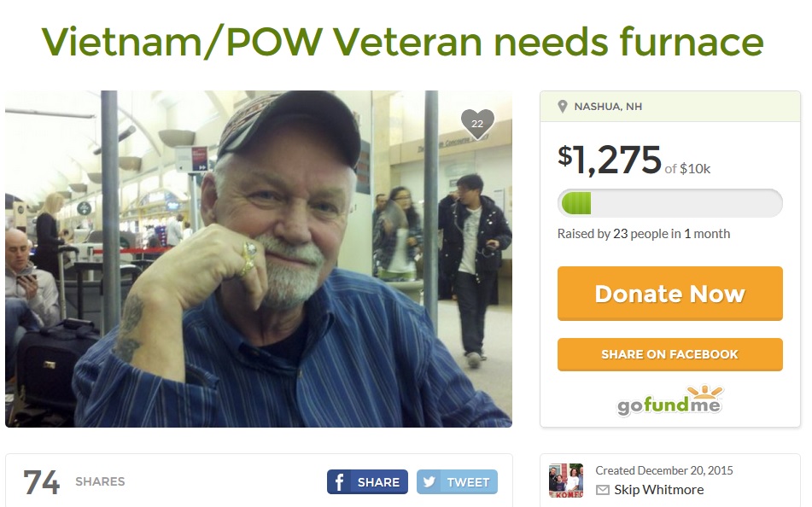Open the veteran's main campaign photo
Viewport: 812px width, 507px height.
coord(259,259)
